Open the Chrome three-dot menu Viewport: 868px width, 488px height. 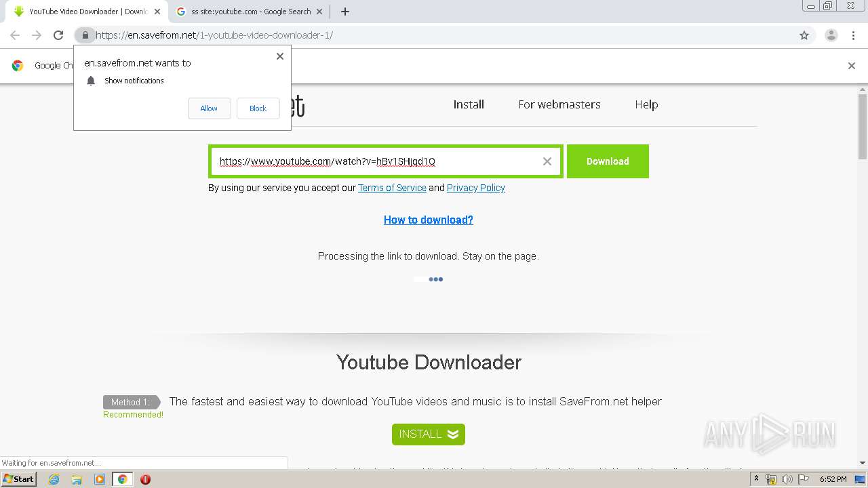pos(853,35)
